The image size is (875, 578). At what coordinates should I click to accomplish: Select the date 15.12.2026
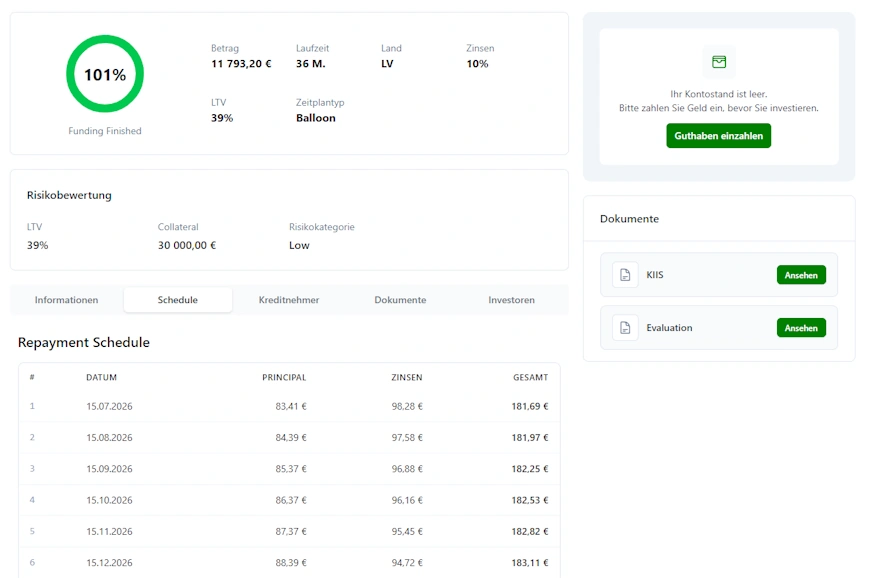109,562
